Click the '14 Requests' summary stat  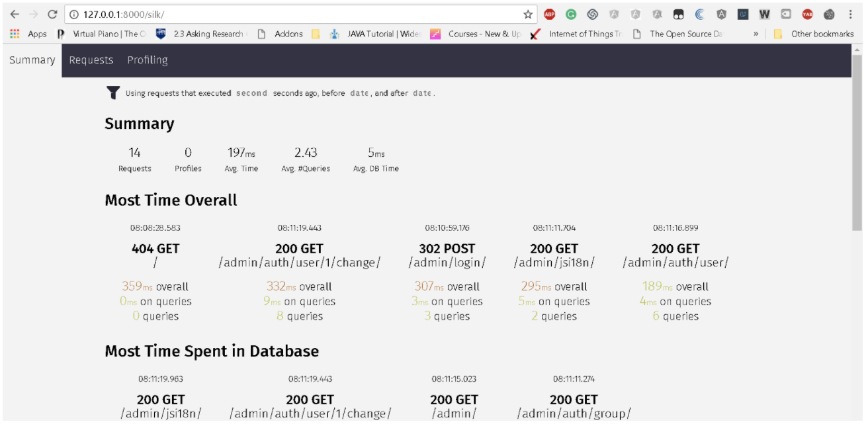click(x=135, y=159)
